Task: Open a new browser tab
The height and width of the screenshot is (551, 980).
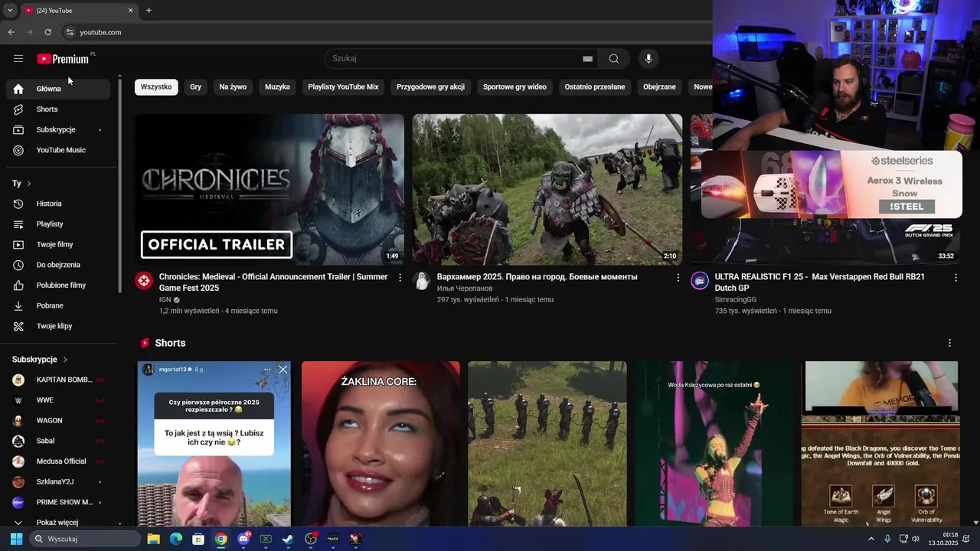Action: [x=149, y=11]
